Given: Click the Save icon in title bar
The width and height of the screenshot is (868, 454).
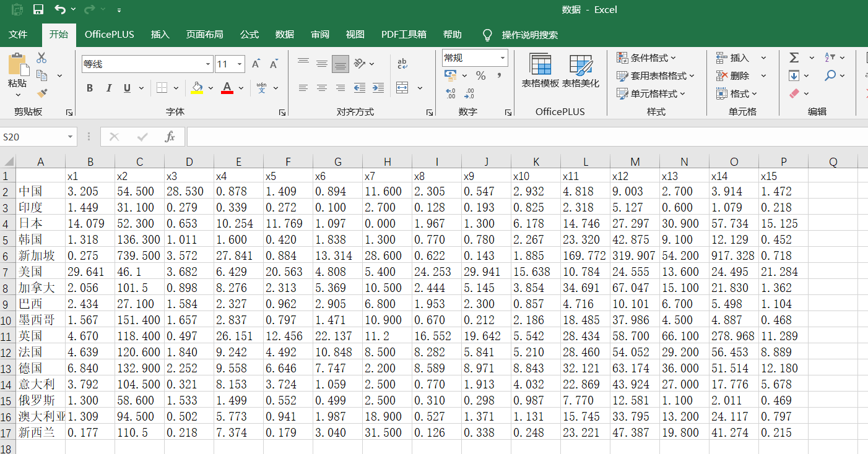Looking at the screenshot, I should (x=38, y=10).
